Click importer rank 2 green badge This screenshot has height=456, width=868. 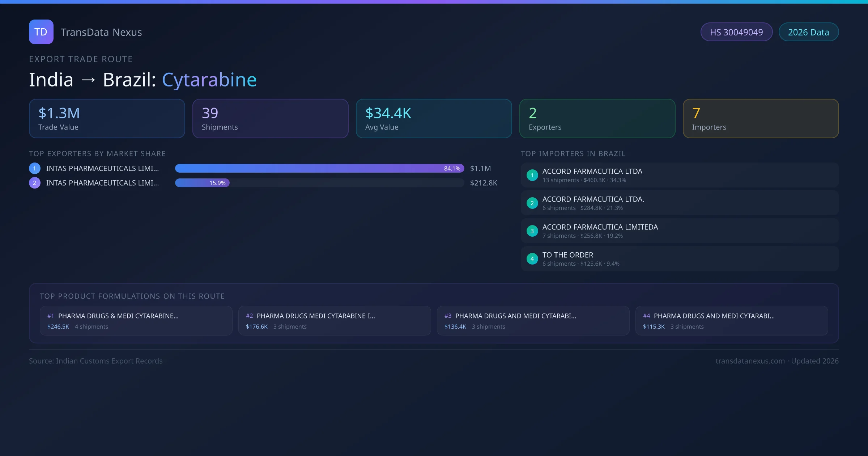coord(532,203)
